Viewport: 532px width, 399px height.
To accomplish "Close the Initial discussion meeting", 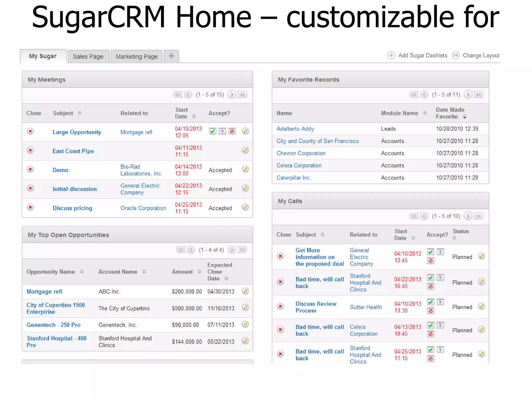I will click(30, 188).
